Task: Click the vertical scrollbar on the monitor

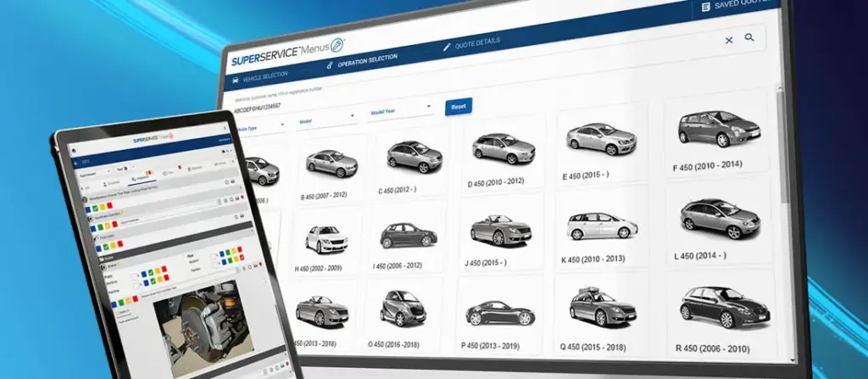Action: (784, 144)
